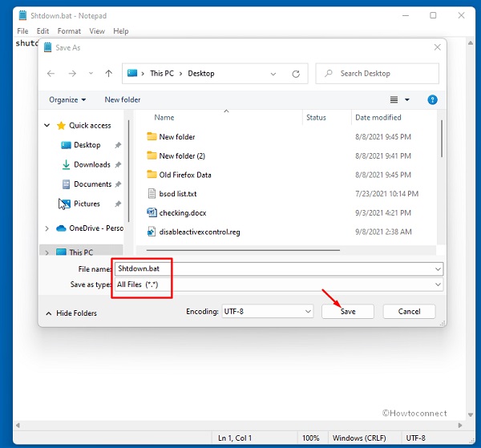481x448 pixels.
Task: Expand the address bar path dropdown
Action: click(273, 74)
